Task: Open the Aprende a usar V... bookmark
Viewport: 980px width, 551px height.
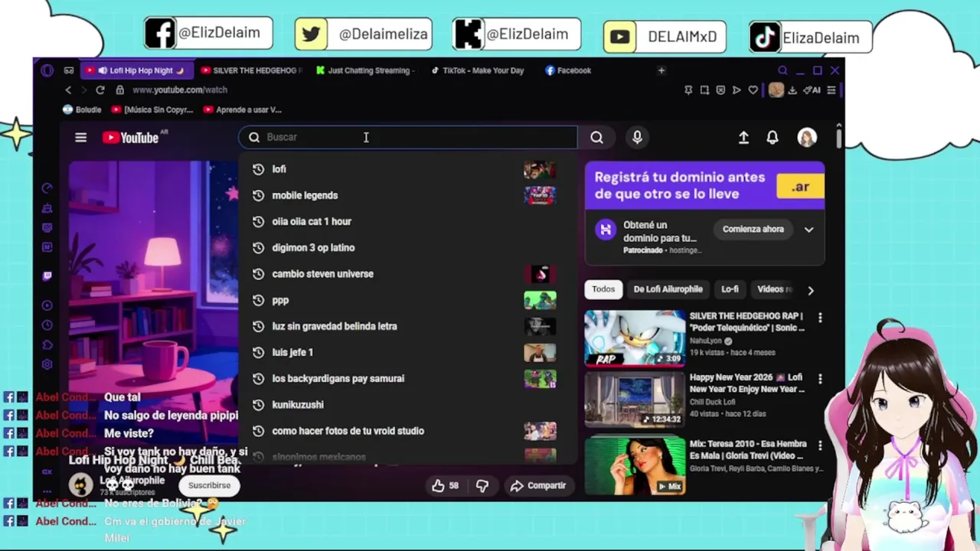Action: 243,109
